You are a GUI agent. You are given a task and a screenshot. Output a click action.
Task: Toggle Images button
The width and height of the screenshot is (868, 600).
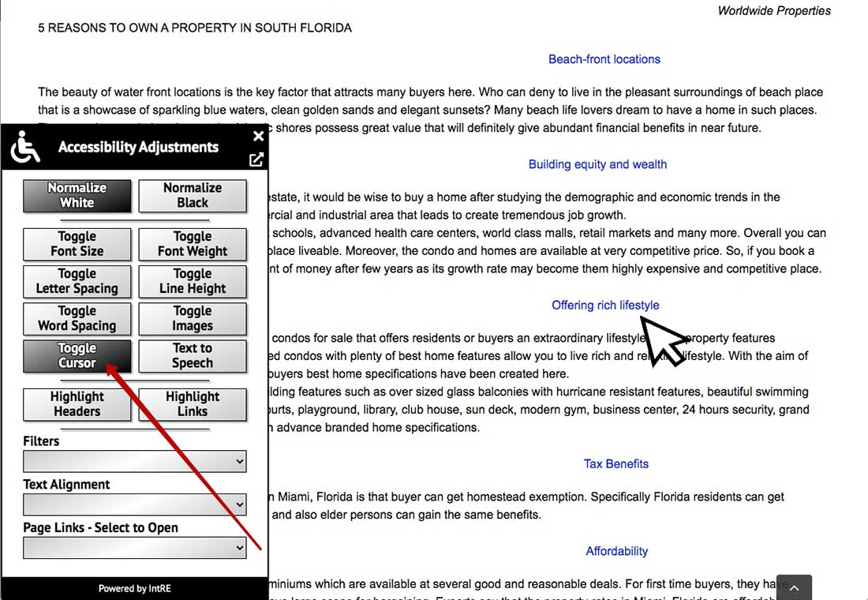[x=192, y=319]
